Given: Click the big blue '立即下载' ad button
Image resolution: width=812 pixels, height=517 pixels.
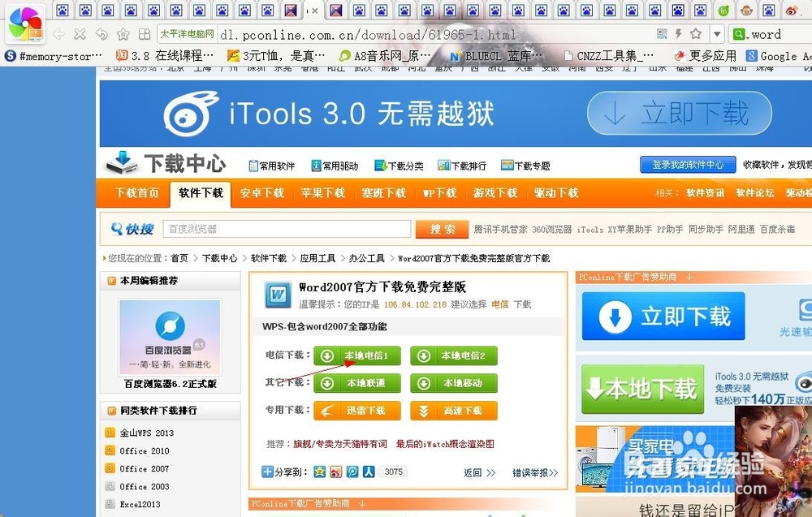Looking at the screenshot, I should pos(663,316).
